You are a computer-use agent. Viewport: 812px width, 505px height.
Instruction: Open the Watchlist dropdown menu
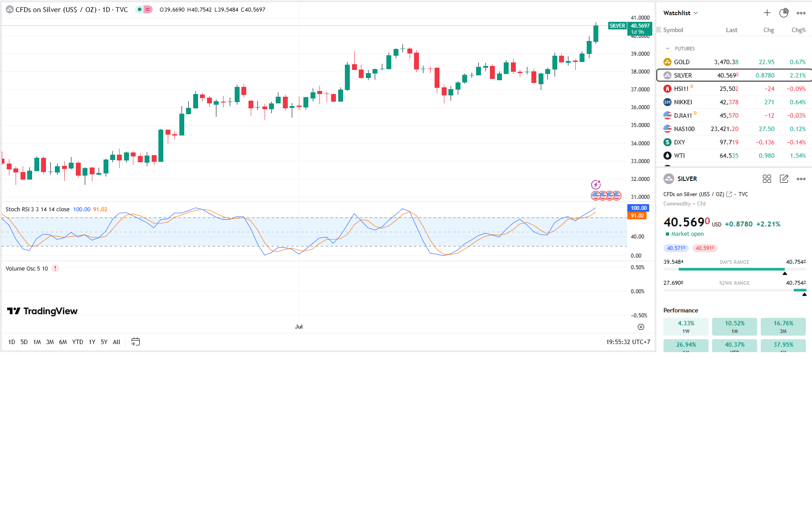coord(680,13)
